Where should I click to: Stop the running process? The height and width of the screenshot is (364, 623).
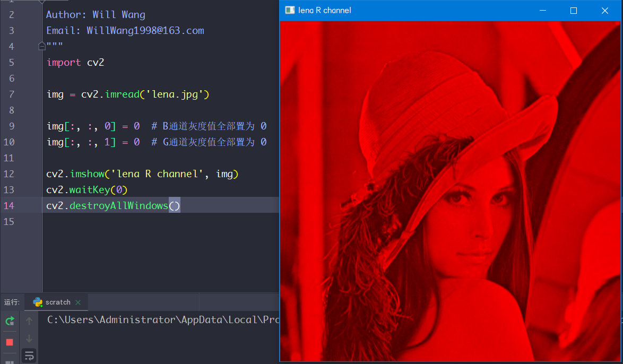coord(10,342)
